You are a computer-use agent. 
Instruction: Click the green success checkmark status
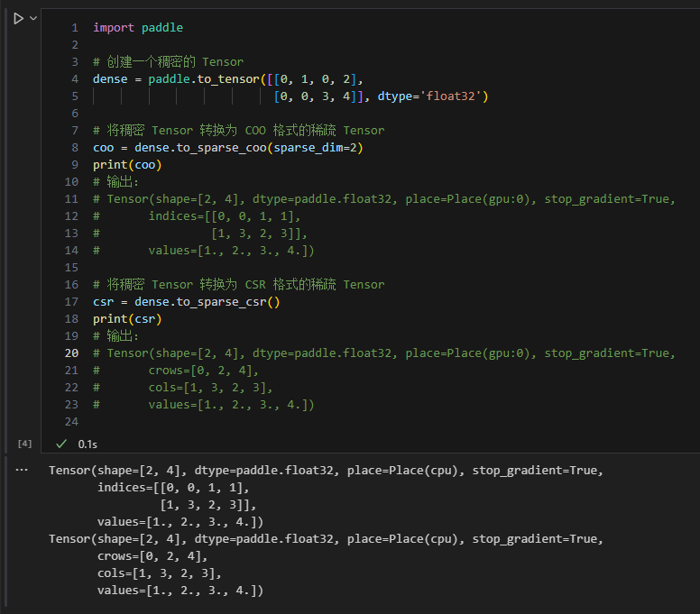pyautogui.click(x=61, y=444)
